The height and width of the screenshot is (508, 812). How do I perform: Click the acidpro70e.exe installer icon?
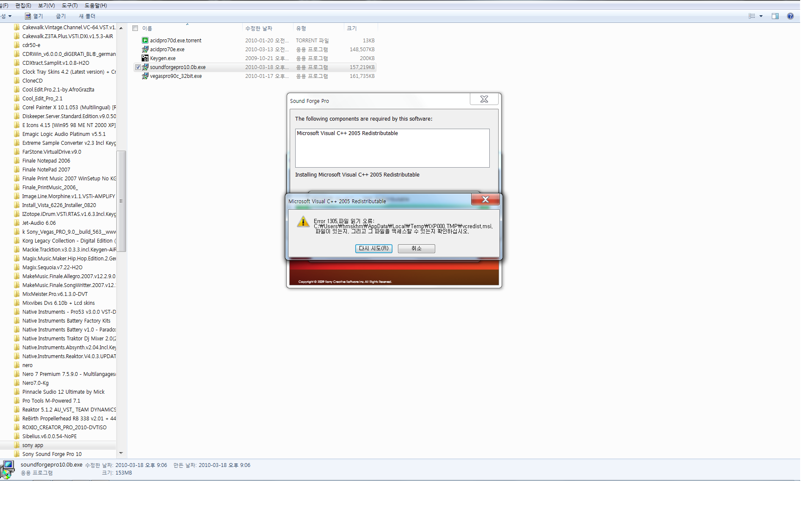(x=145, y=50)
